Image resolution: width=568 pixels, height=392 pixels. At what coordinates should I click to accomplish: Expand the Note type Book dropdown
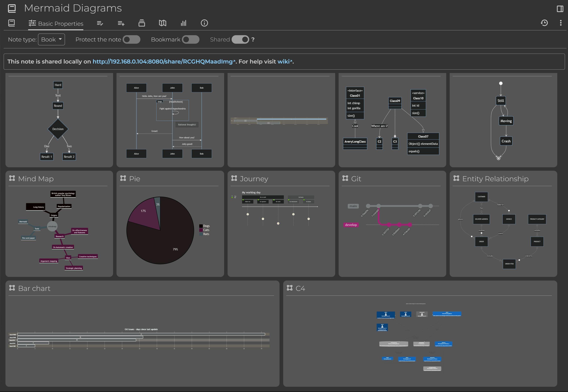(51, 40)
